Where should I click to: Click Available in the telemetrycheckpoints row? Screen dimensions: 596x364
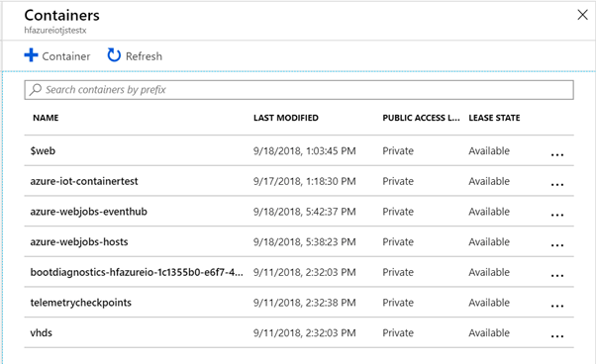coord(489,303)
